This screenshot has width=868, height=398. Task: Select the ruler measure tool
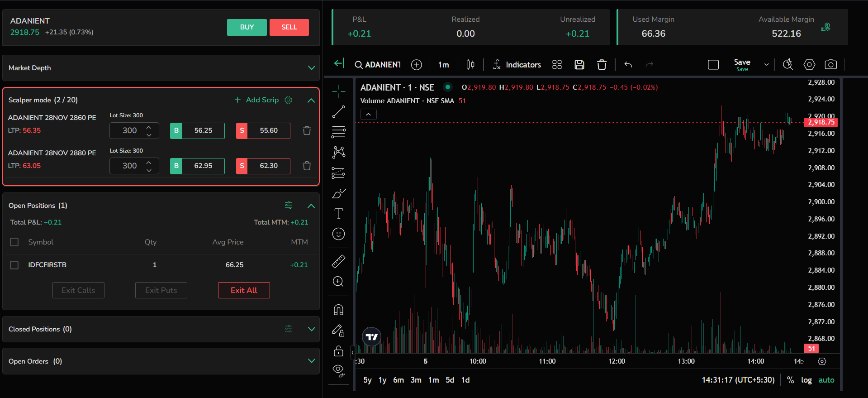pos(338,261)
